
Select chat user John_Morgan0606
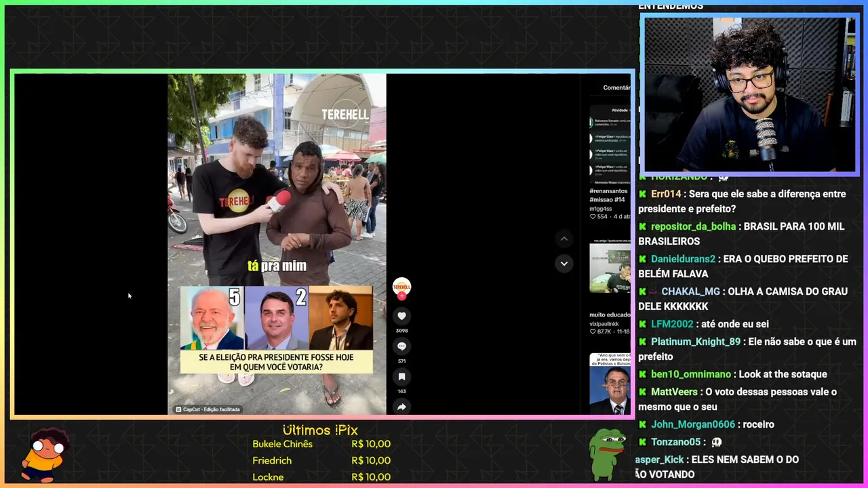693,424
